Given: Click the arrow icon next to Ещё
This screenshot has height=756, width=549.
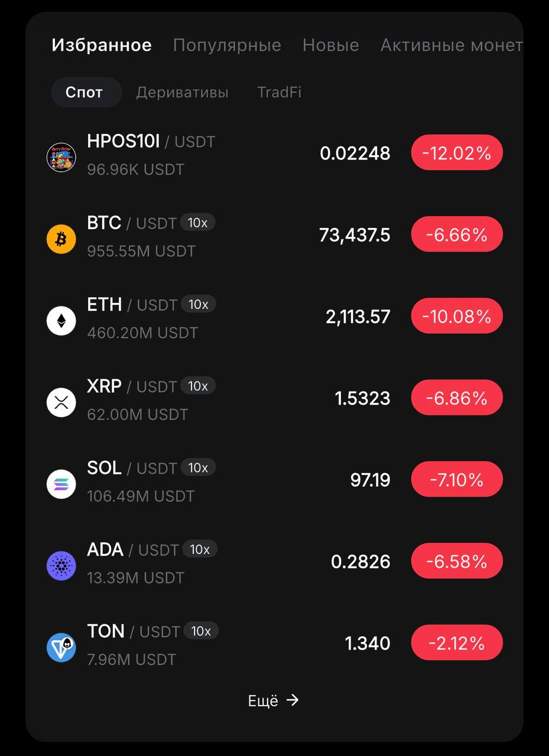Looking at the screenshot, I should [293, 700].
